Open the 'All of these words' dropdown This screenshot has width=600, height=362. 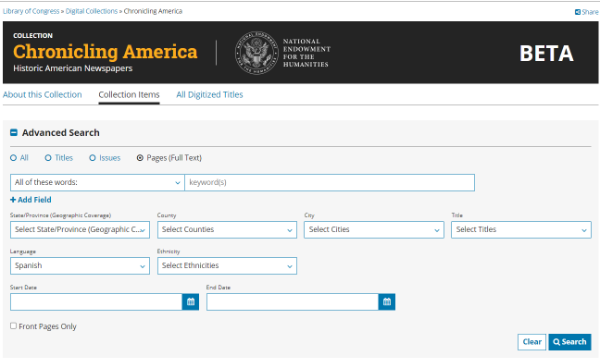(x=97, y=183)
